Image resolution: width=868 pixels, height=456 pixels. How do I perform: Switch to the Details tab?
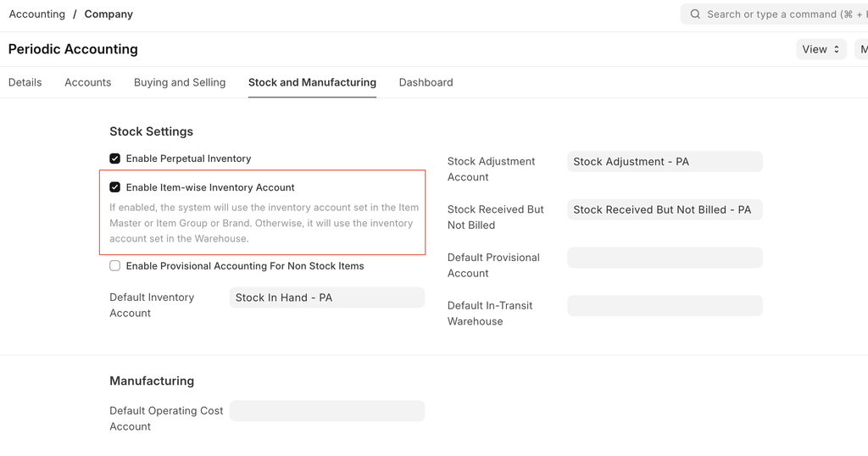point(25,82)
